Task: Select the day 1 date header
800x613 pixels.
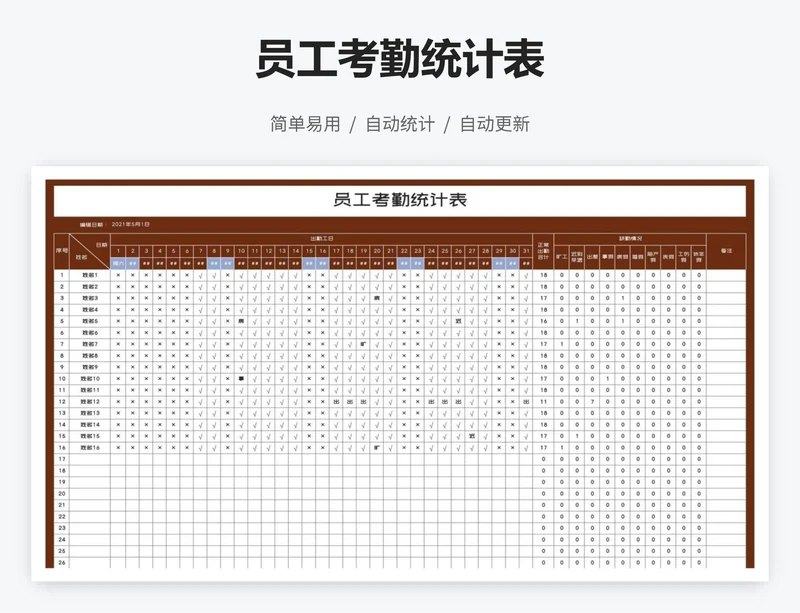Action: click(x=118, y=251)
